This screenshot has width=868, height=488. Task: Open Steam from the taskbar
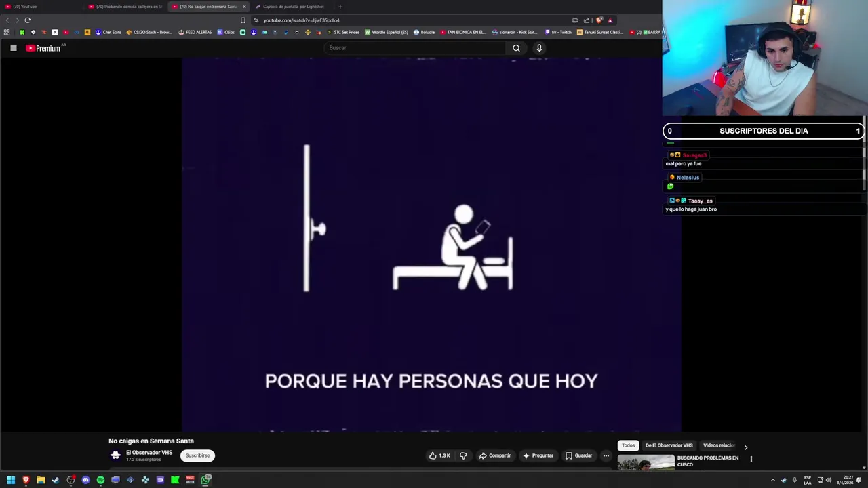pos(56,480)
